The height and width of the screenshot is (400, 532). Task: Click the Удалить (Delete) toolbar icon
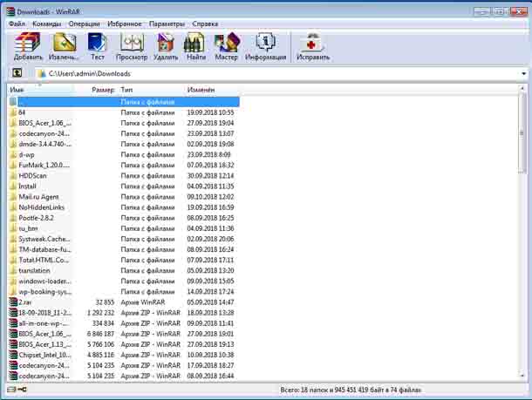point(166,46)
